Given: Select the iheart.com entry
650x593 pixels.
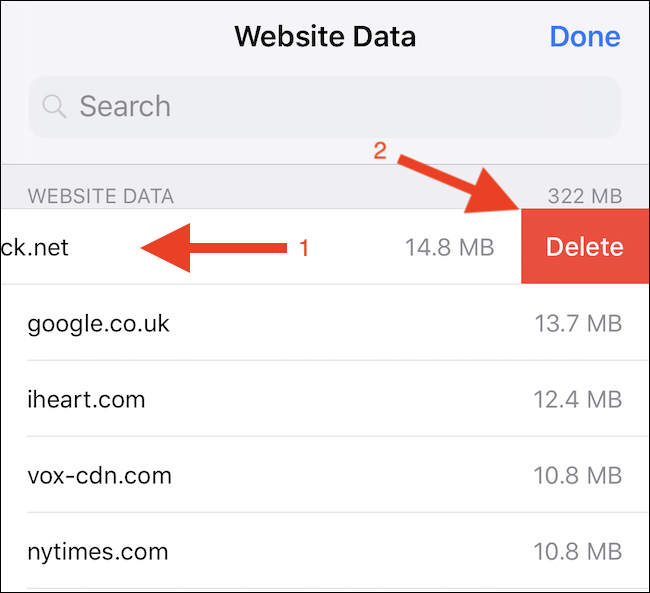Looking at the screenshot, I should [x=86, y=400].
